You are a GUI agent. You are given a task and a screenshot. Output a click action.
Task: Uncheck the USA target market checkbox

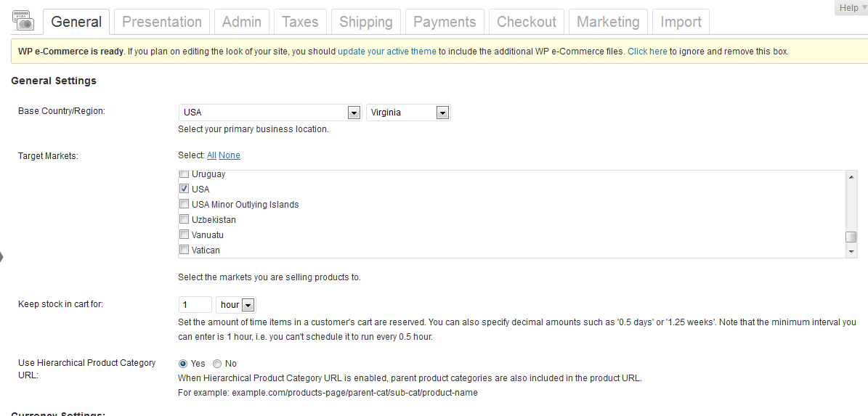click(184, 189)
